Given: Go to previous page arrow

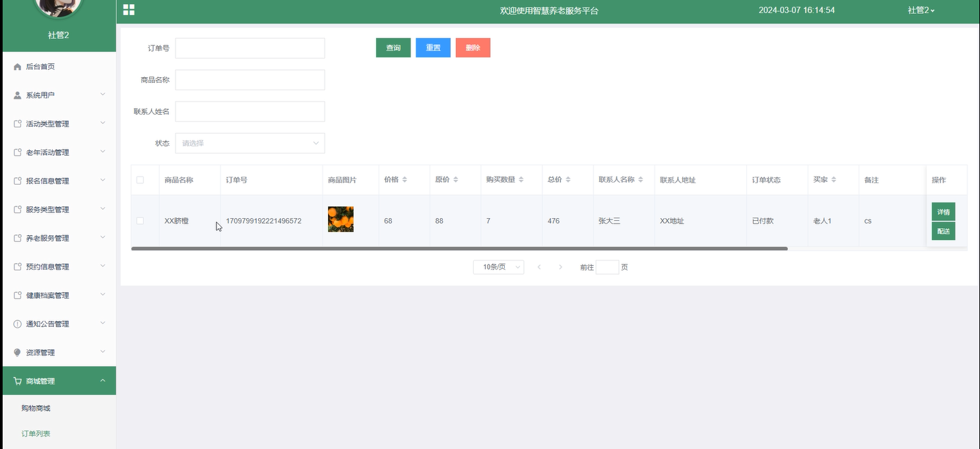Looking at the screenshot, I should pyautogui.click(x=539, y=267).
